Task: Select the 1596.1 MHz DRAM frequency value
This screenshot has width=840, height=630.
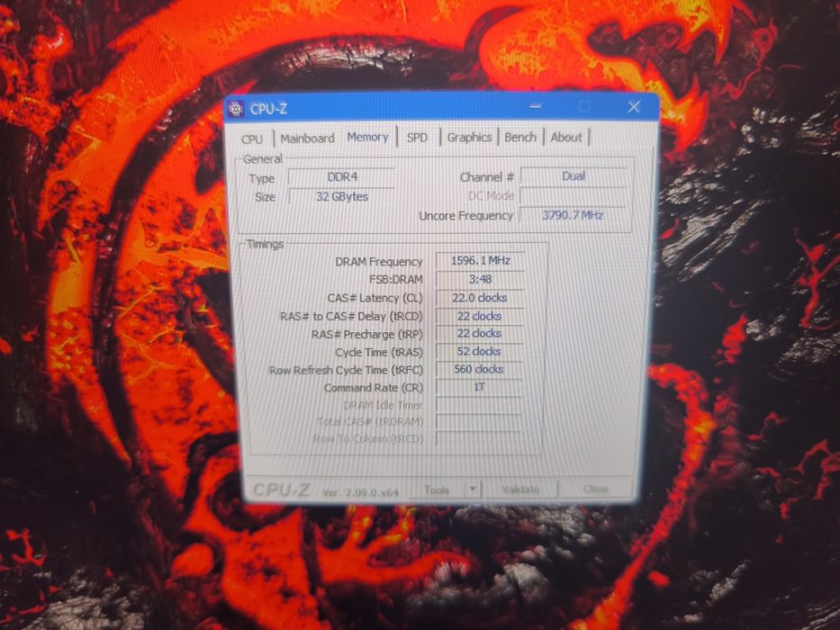Action: click(x=480, y=260)
